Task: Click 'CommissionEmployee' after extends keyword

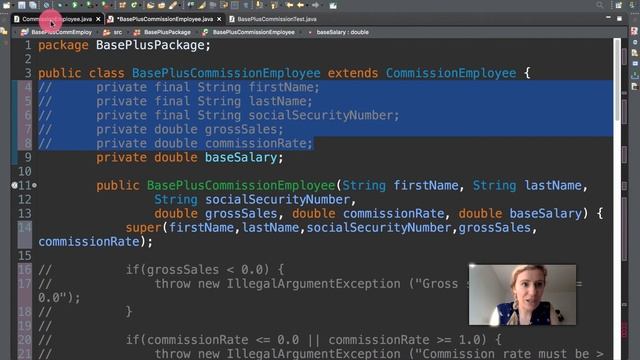Action: coord(451,73)
